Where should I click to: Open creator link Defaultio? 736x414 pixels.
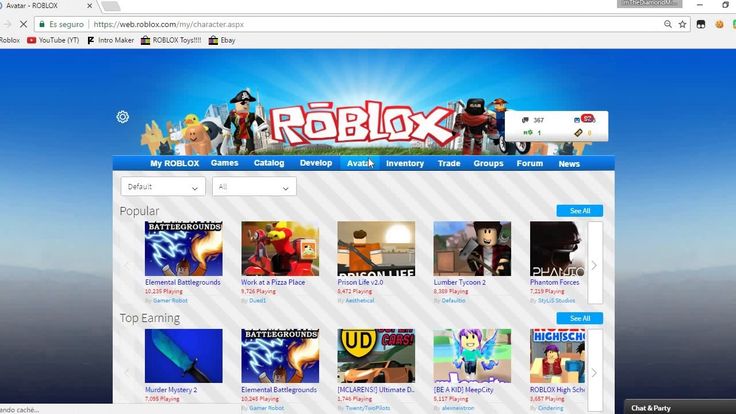click(x=453, y=300)
